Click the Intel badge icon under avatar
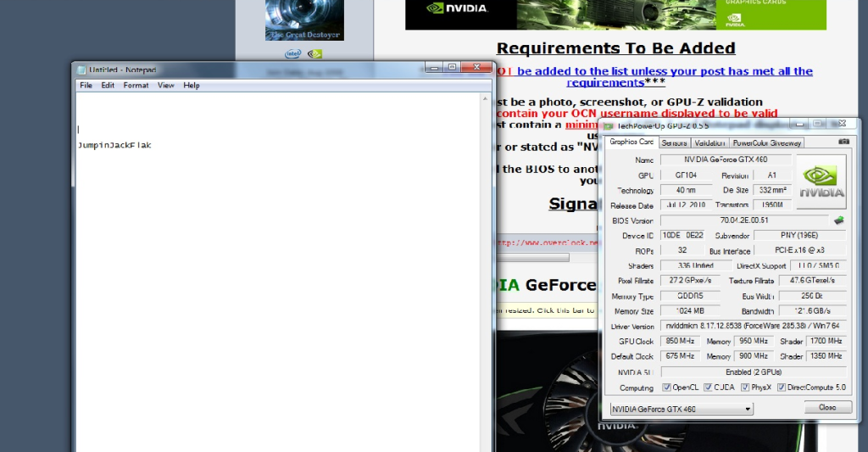Viewport: 868px width, 452px height. (292, 53)
